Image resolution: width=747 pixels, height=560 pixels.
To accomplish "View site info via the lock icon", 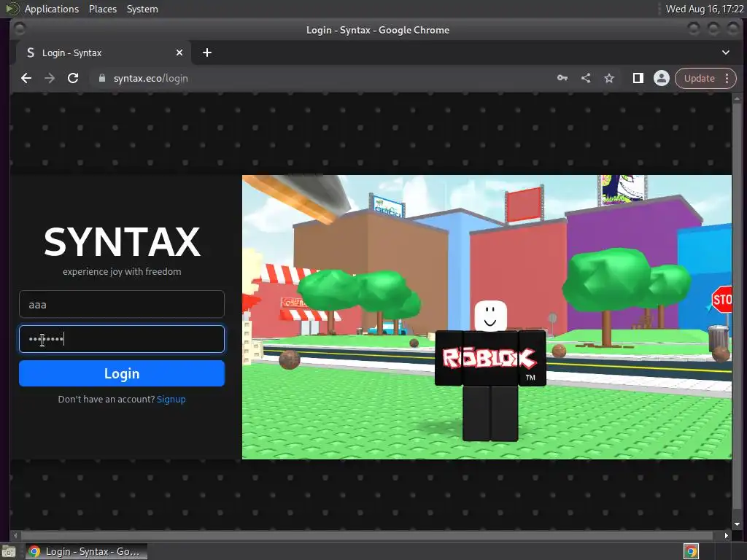I will (101, 78).
